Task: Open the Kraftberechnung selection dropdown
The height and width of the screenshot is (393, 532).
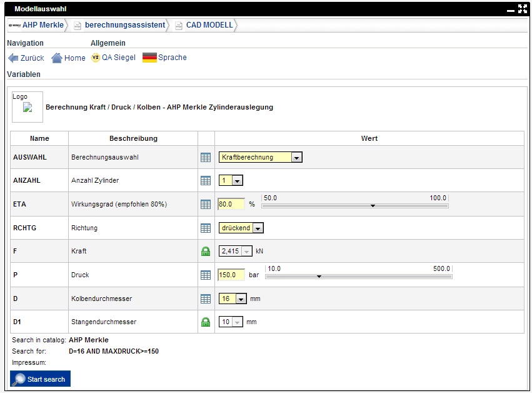Action: click(x=260, y=157)
